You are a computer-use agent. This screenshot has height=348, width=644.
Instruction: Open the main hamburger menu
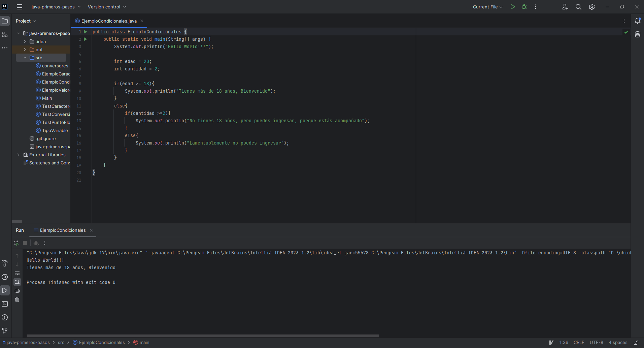coord(20,7)
